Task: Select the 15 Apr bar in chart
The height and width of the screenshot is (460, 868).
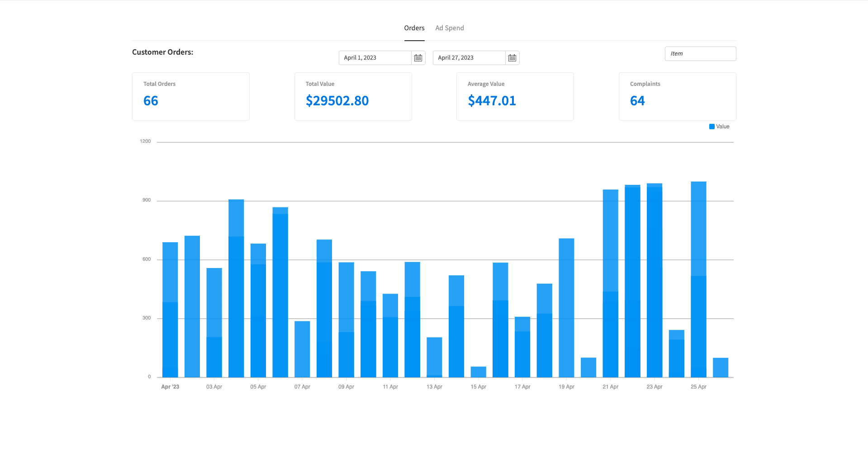Action: 479,372
